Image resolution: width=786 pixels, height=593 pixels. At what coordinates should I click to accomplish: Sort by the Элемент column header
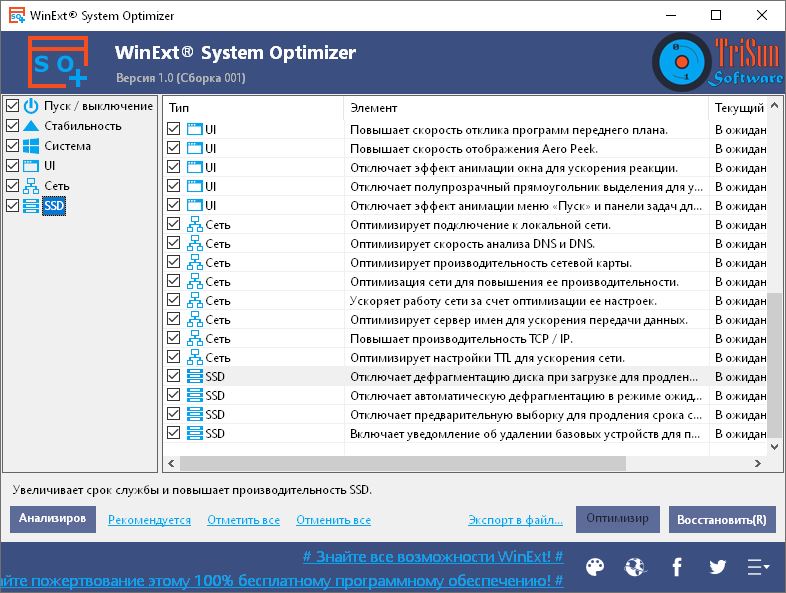pos(526,108)
